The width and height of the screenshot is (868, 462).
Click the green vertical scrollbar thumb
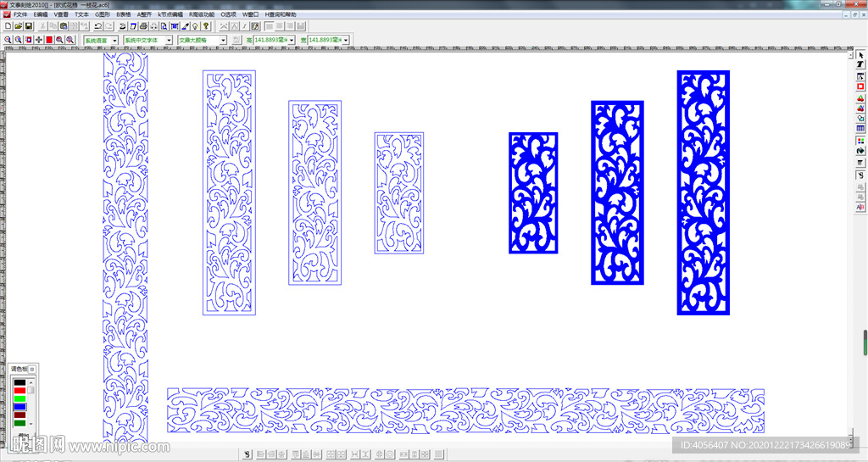click(865, 342)
